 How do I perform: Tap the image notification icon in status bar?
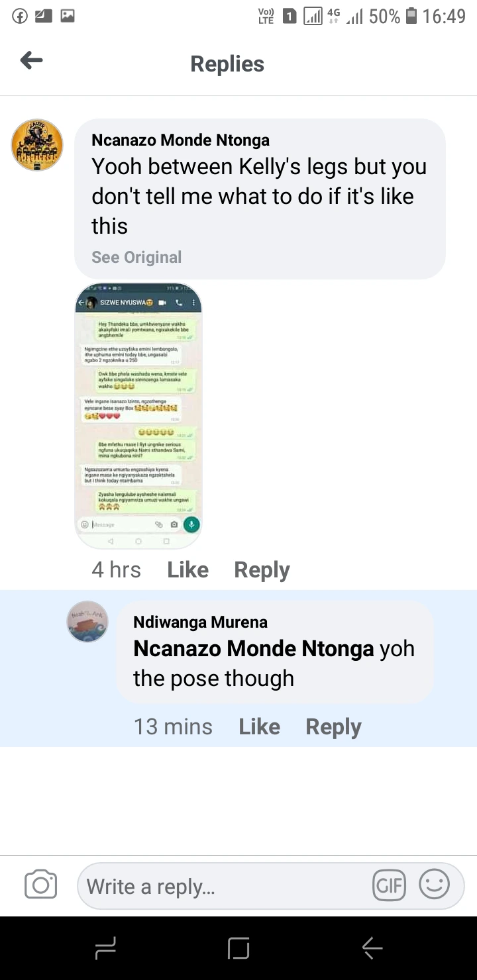[67, 16]
